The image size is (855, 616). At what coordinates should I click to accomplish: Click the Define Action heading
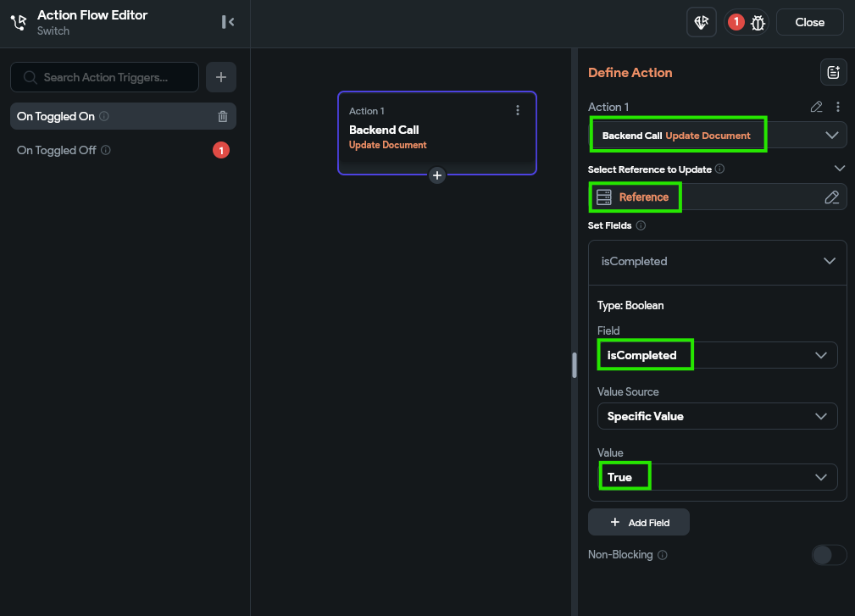point(630,73)
